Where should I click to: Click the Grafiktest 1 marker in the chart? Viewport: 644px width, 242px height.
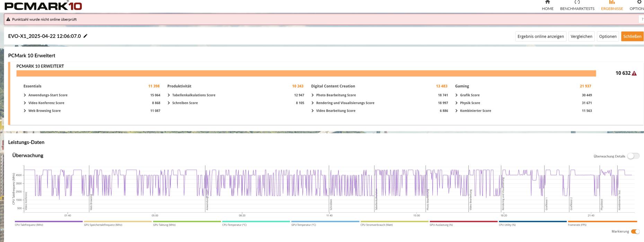[546, 204]
